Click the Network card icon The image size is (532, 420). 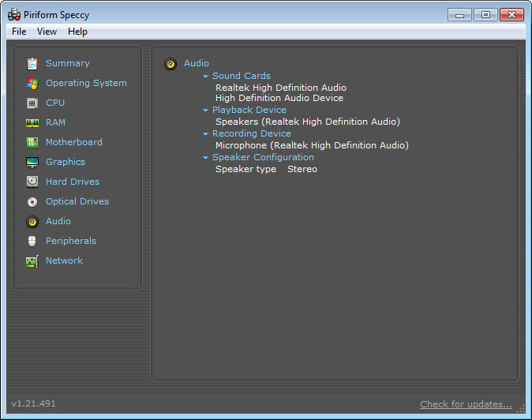32,261
